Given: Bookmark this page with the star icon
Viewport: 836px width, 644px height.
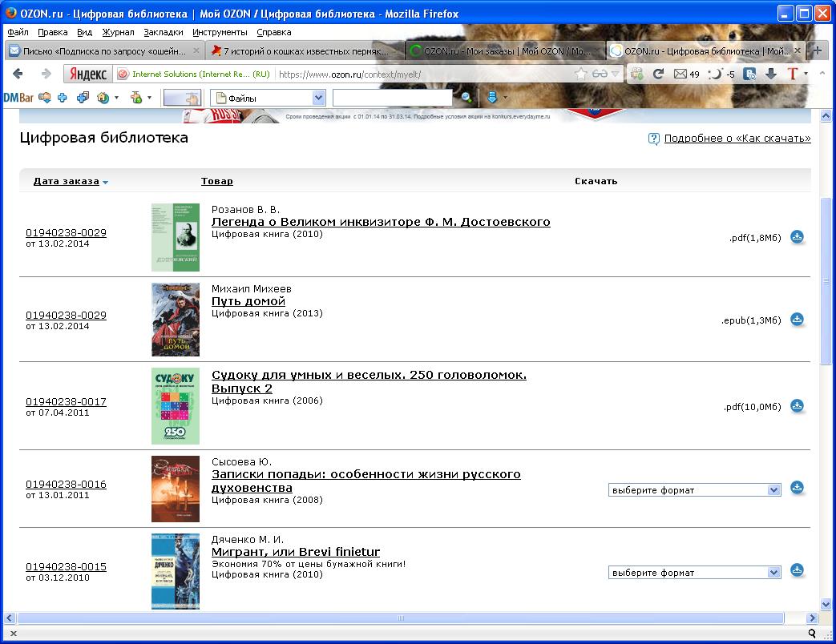Looking at the screenshot, I should (x=580, y=74).
